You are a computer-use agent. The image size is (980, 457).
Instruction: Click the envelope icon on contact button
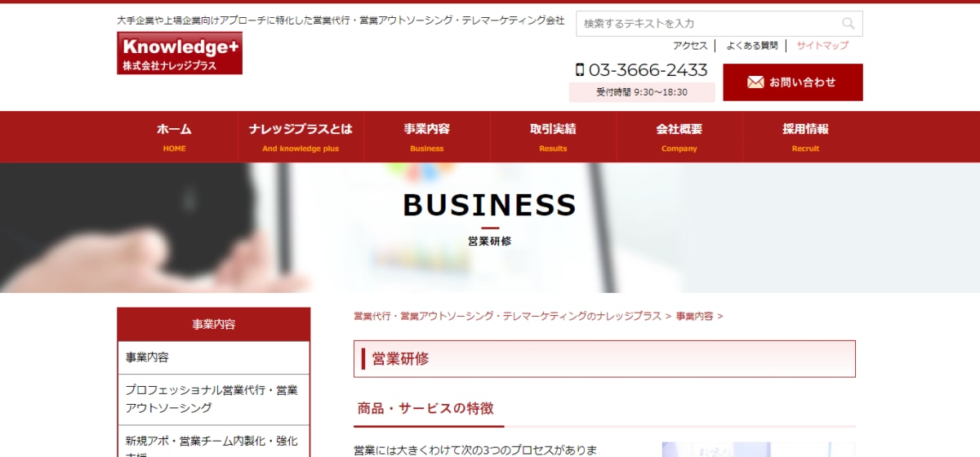pyautogui.click(x=755, y=82)
